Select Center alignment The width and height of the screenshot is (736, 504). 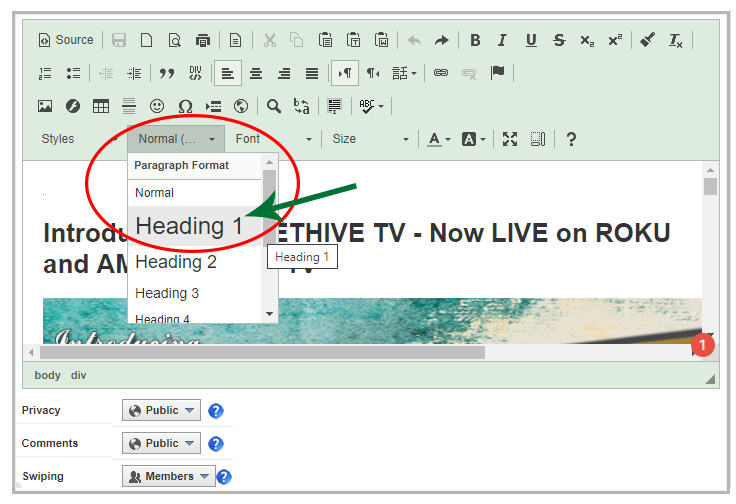pyautogui.click(x=256, y=73)
